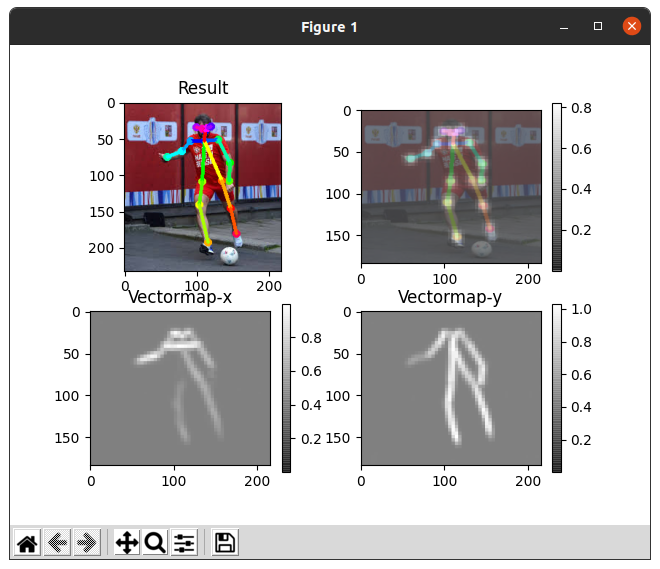Click the heatmap overlay colorbar
The width and height of the screenshot is (660, 569).
(x=557, y=187)
